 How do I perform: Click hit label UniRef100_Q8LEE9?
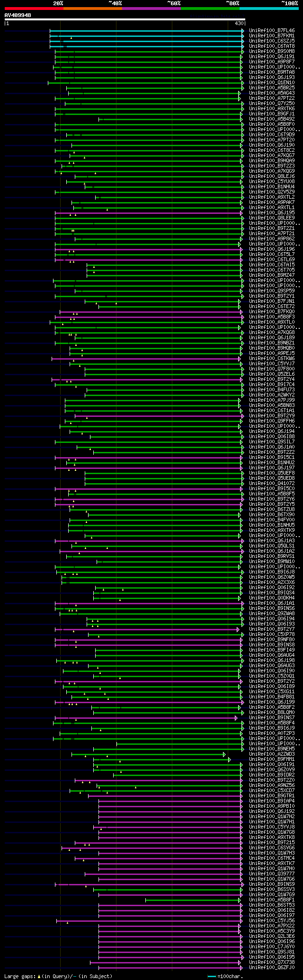tap(272, 218)
